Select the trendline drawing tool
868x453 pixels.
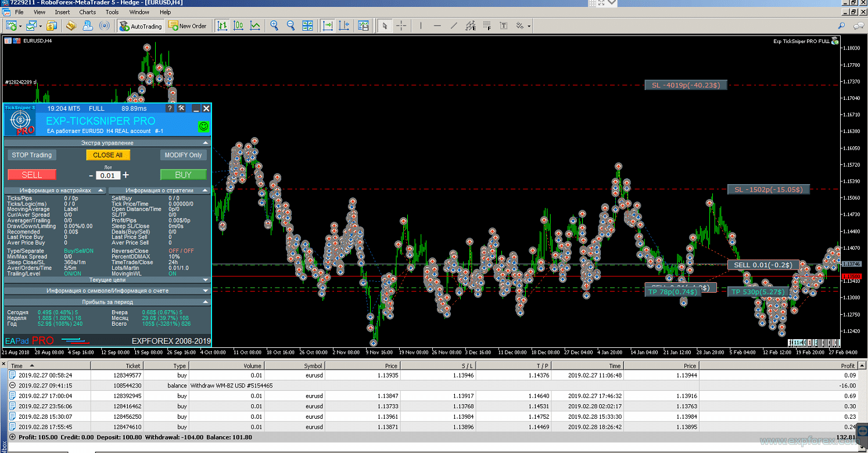(454, 26)
